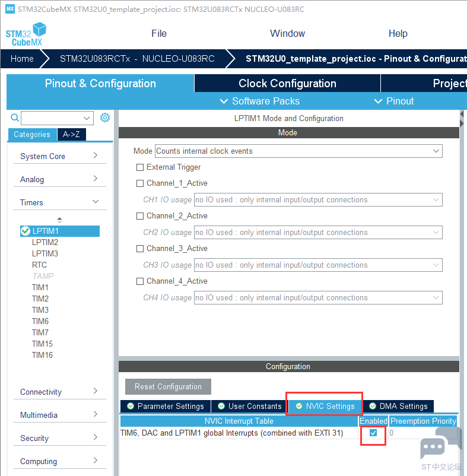Select the Categories tab
The width and height of the screenshot is (467, 476).
32,135
